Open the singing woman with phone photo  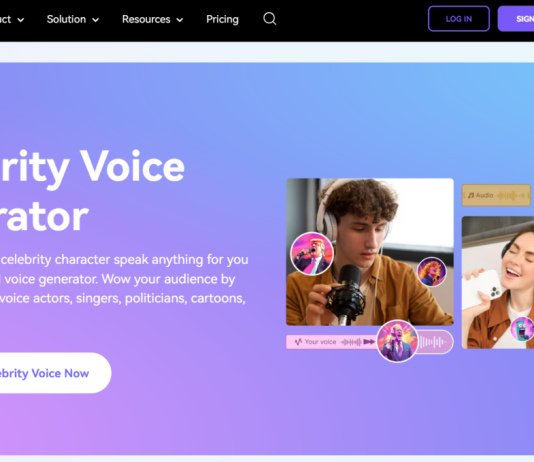tap(498, 282)
